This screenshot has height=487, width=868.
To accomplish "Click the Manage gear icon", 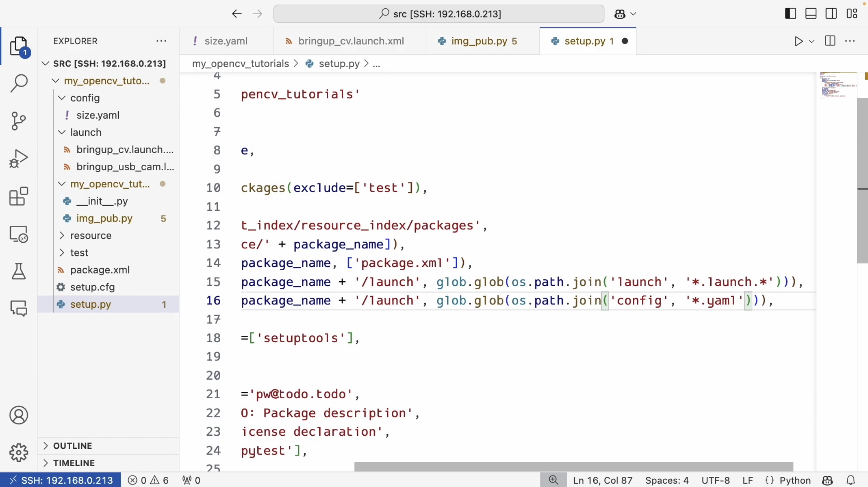I will point(19,452).
